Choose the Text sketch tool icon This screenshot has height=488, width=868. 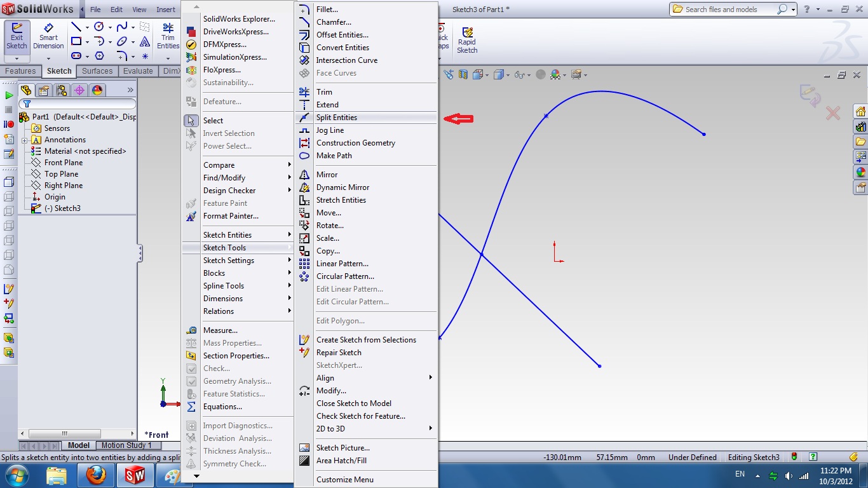click(145, 41)
